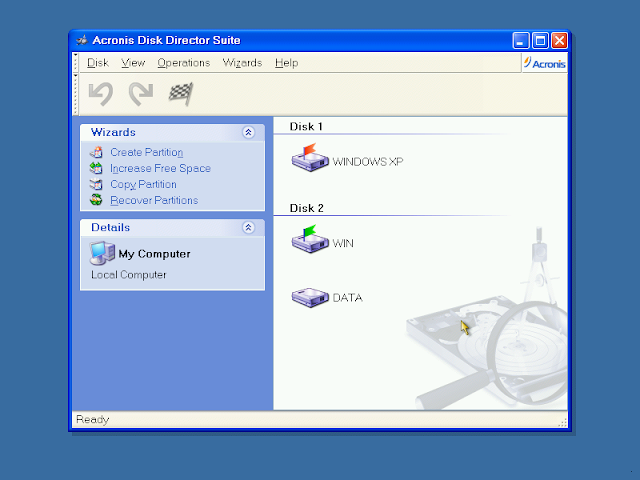Click the checkered Commit flag icon

coord(181,94)
